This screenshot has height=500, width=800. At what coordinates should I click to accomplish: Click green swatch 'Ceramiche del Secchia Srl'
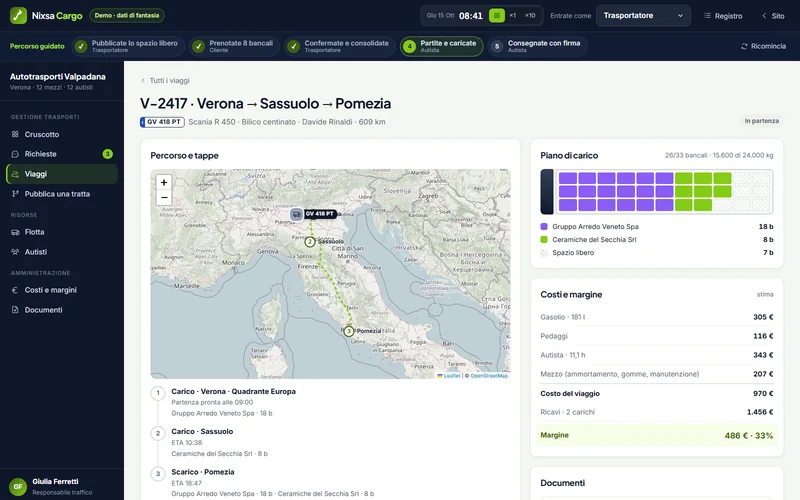click(x=544, y=239)
